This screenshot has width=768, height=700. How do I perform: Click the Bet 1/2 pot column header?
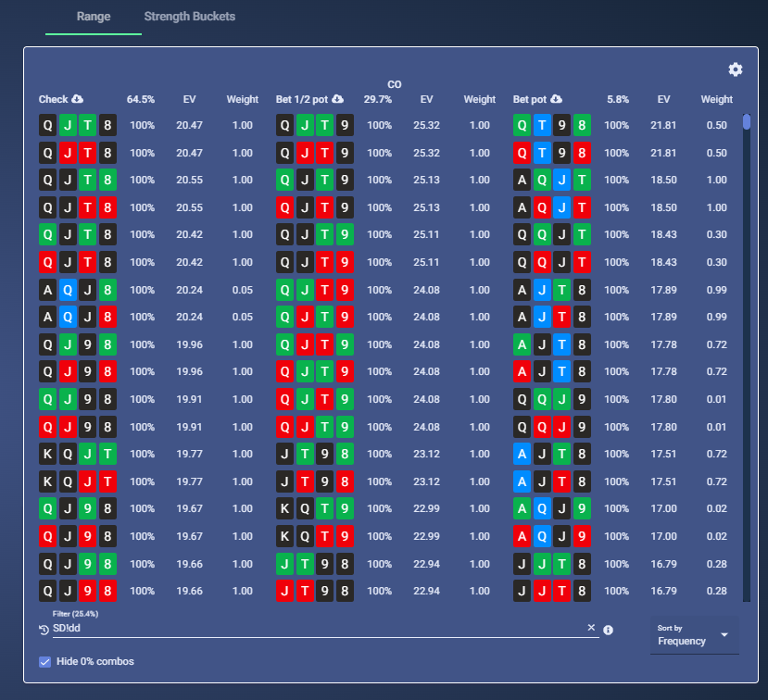(x=302, y=99)
